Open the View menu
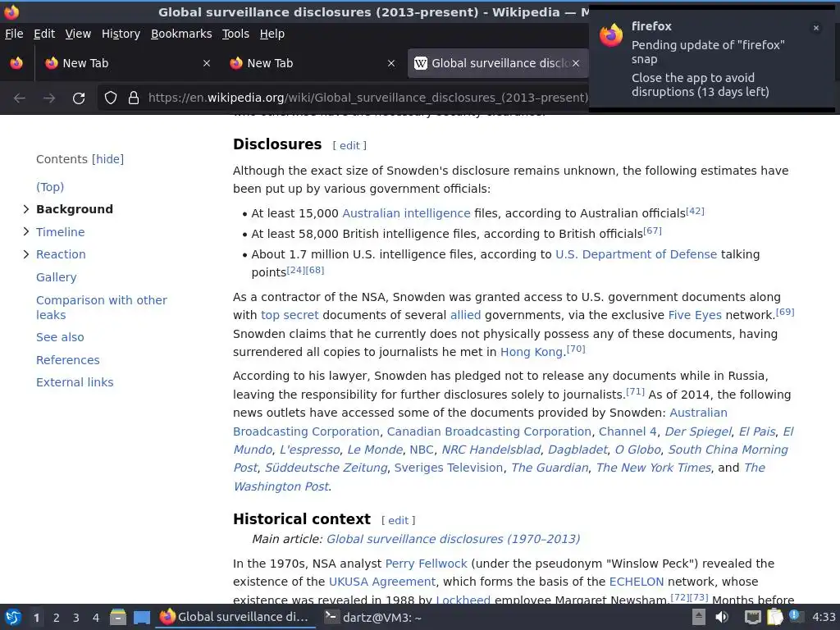The image size is (840, 630). click(x=78, y=34)
